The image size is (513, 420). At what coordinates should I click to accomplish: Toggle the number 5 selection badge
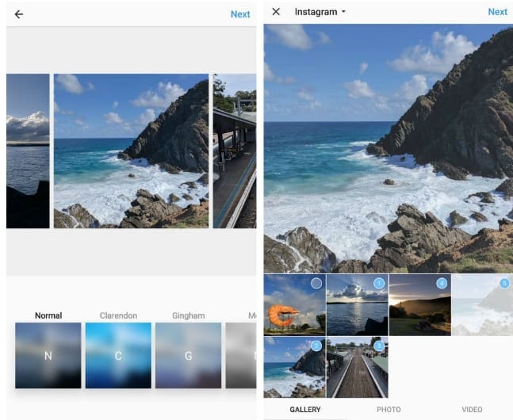pyautogui.click(x=503, y=283)
